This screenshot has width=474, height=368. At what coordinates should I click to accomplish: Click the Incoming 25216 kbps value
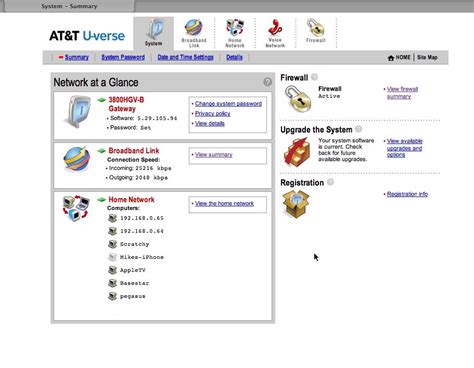[x=153, y=168]
